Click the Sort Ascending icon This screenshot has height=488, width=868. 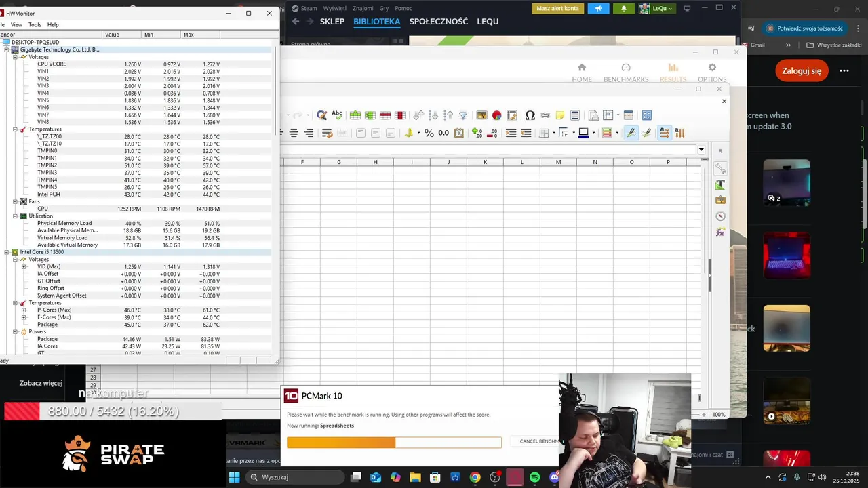(433, 115)
